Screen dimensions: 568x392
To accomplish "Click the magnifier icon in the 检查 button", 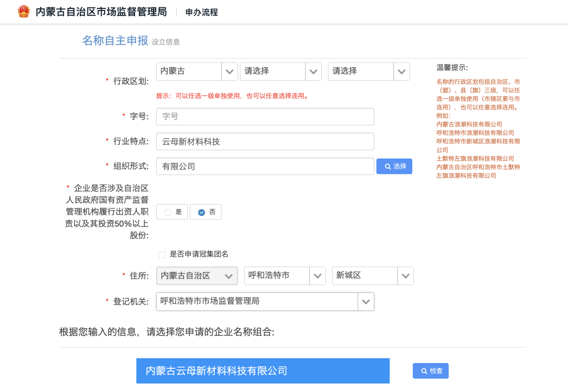I will [x=423, y=370].
